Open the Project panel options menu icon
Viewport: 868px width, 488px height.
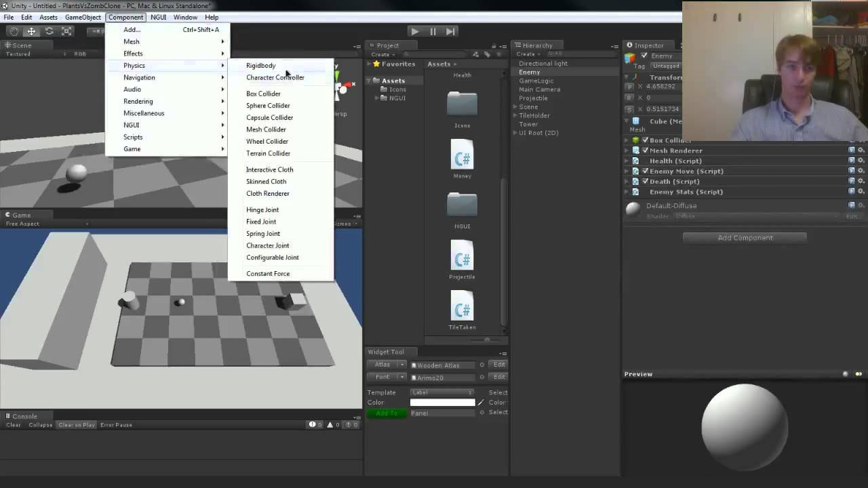[x=502, y=46]
